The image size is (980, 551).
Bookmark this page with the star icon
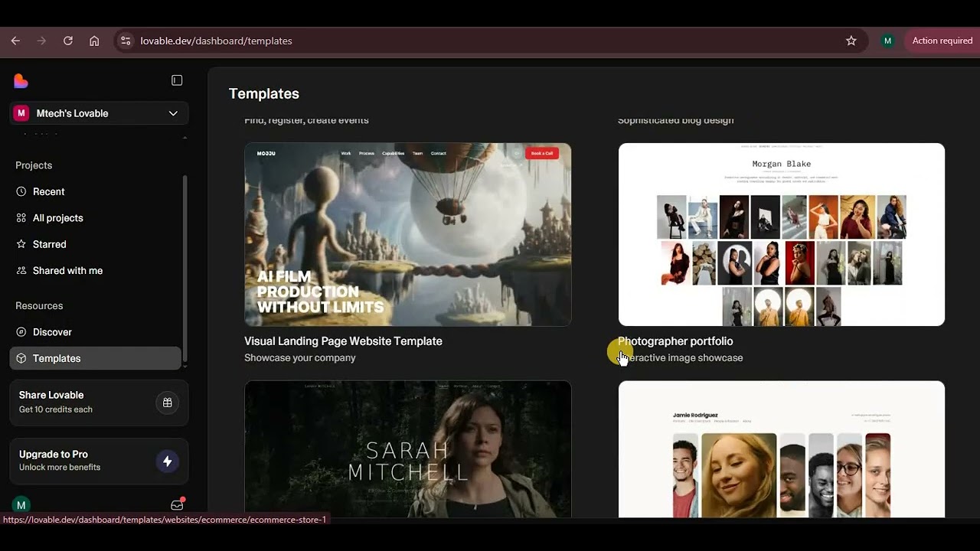(851, 41)
